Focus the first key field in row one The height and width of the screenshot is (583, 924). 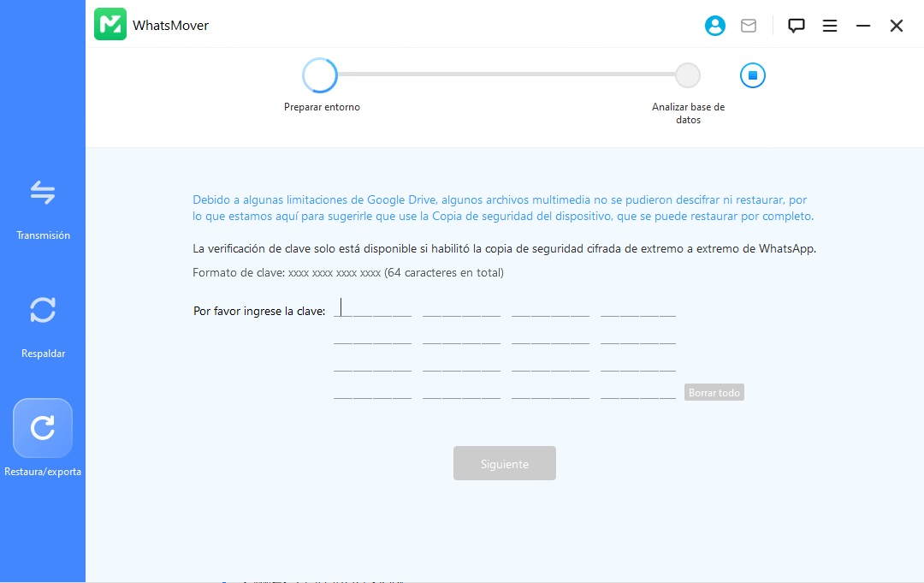pos(373,308)
